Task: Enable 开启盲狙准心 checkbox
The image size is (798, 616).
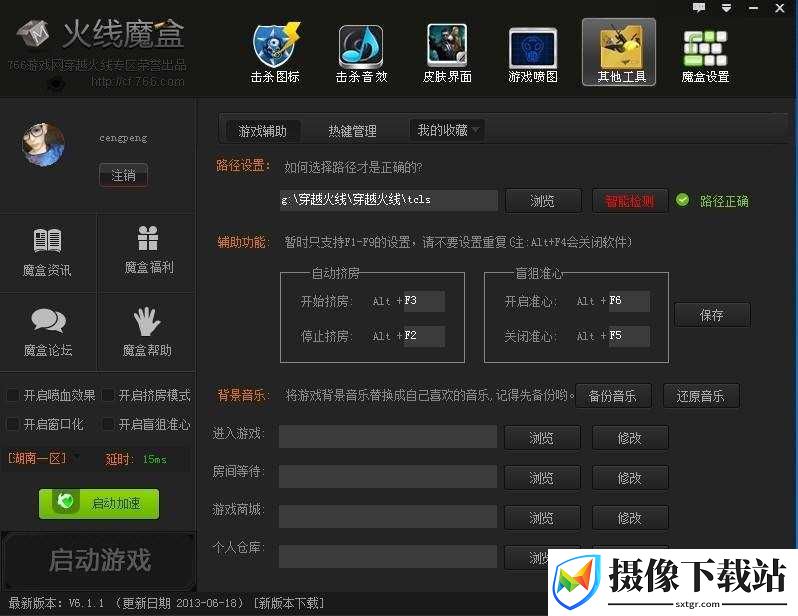Action: tap(107, 424)
